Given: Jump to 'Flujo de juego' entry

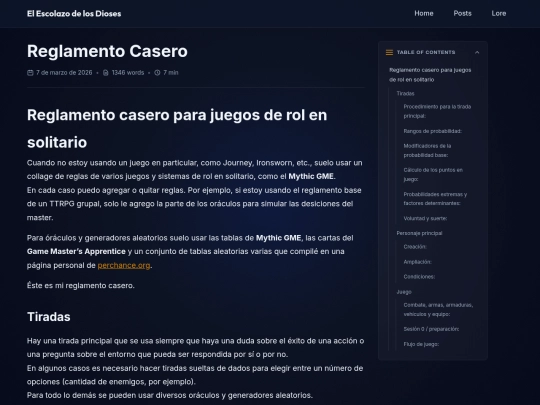Looking at the screenshot, I should pos(421,344).
